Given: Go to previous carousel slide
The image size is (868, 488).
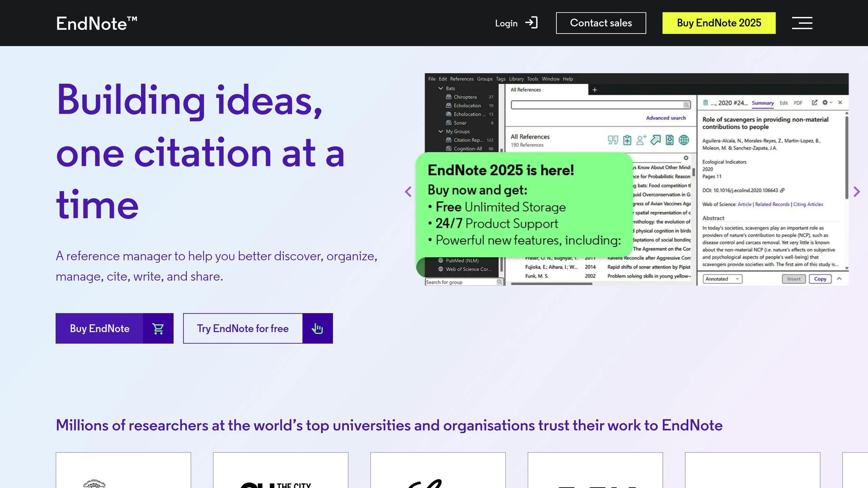Looking at the screenshot, I should (x=408, y=192).
